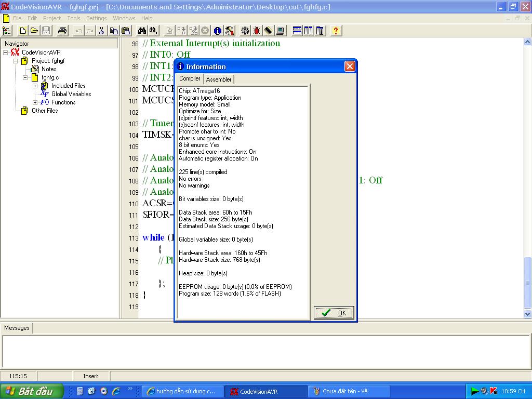This screenshot has width=532, height=399.
Task: Open the project configure gear icon
Action: pyautogui.click(x=245, y=31)
